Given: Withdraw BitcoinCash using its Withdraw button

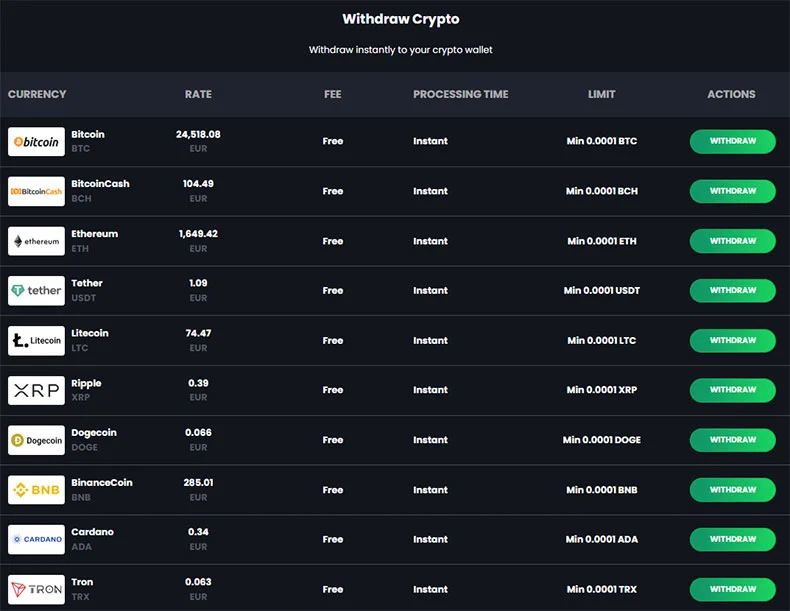Looking at the screenshot, I should tap(733, 191).
